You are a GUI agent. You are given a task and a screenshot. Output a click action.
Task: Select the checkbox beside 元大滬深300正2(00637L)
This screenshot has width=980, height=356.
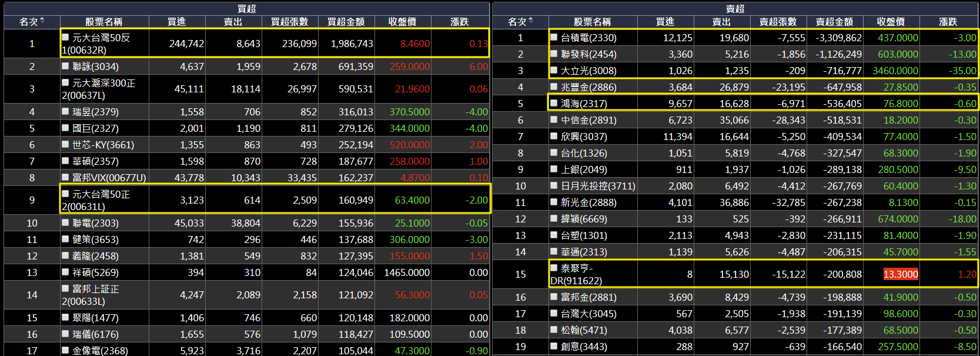coord(66,83)
